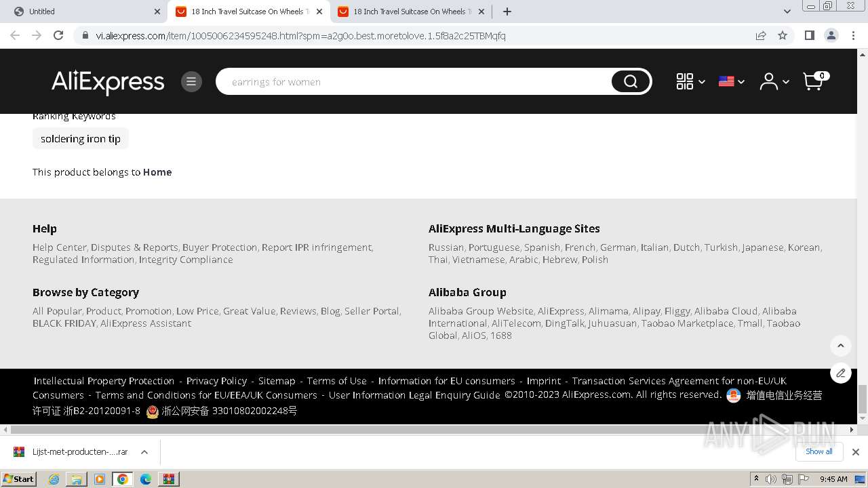Open the Alipay link

pos(646,311)
